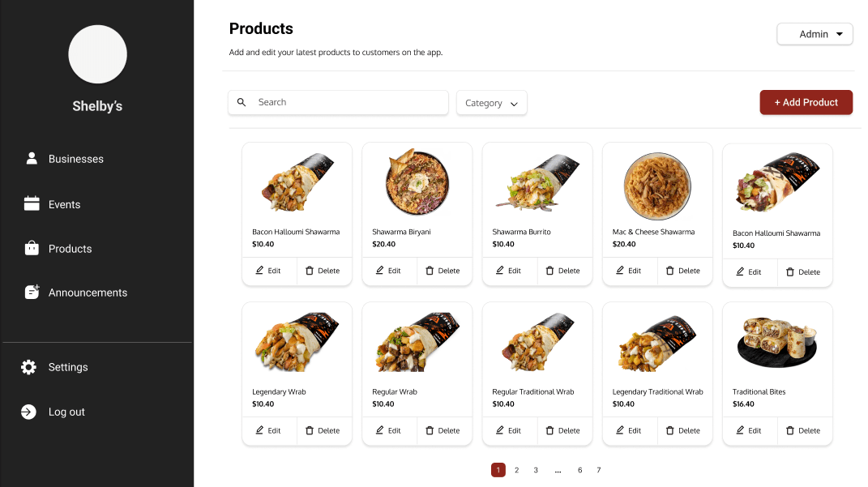868x487 pixels.
Task: Edit the Legendary Wrab product
Action: 269,430
